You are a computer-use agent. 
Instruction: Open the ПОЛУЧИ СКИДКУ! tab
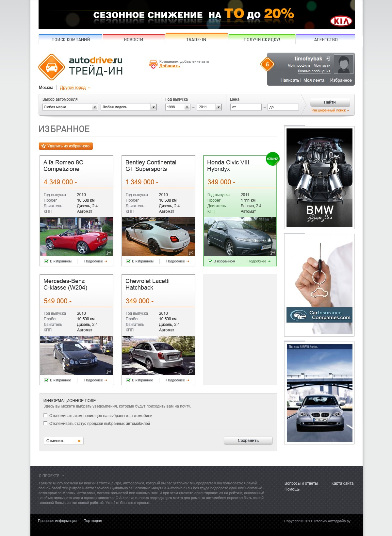(262, 40)
